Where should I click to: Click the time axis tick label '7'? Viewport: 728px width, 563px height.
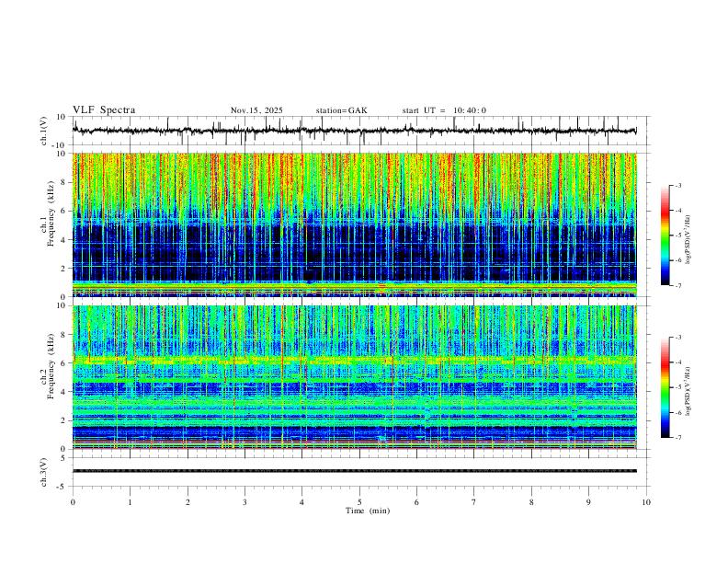tap(474, 502)
